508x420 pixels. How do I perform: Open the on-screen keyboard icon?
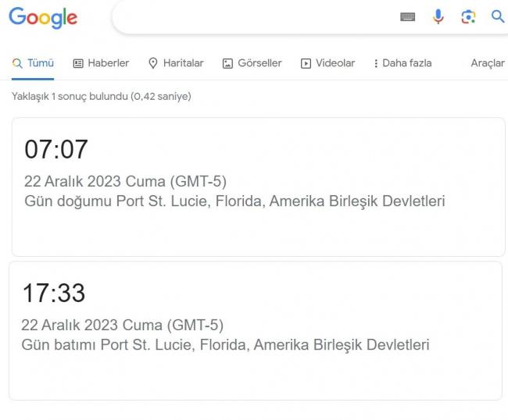coord(407,17)
